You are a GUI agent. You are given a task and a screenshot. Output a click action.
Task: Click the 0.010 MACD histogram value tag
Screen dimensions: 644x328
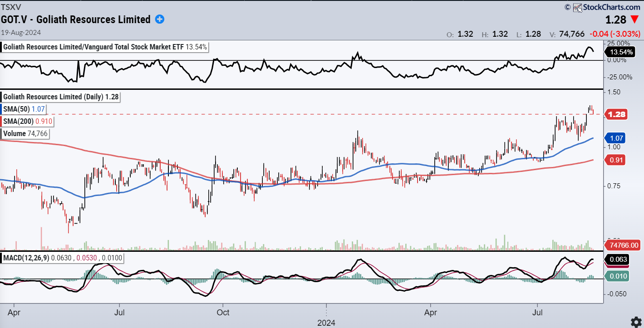tap(616, 276)
